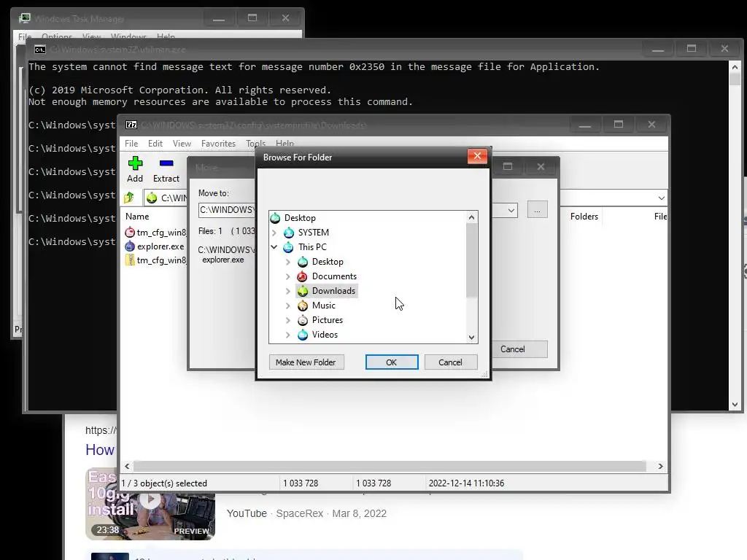Click the Task Manager title bar icon
The height and width of the screenshot is (560, 747).
[x=24, y=18]
